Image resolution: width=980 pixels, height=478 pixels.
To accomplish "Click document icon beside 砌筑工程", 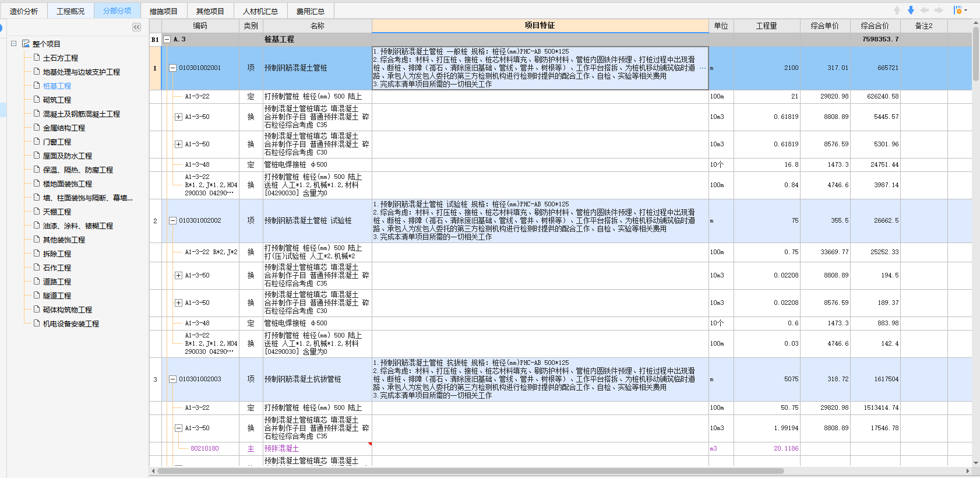I will (37, 100).
